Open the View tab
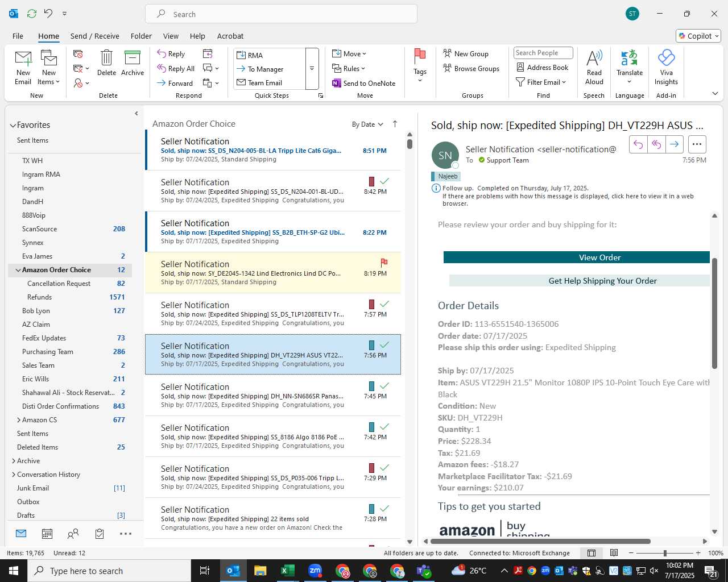 tap(171, 36)
